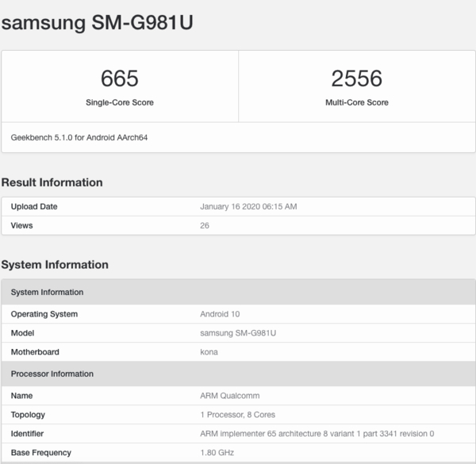Image resolution: width=476 pixels, height=464 pixels.
Task: Click the ARM implementer identifier value
Action: tap(317, 434)
